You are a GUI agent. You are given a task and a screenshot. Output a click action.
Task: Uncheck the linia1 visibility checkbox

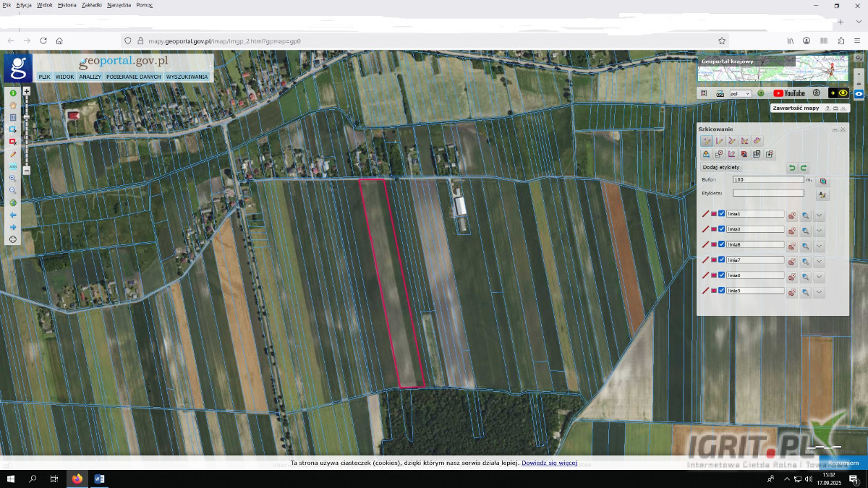point(722,214)
